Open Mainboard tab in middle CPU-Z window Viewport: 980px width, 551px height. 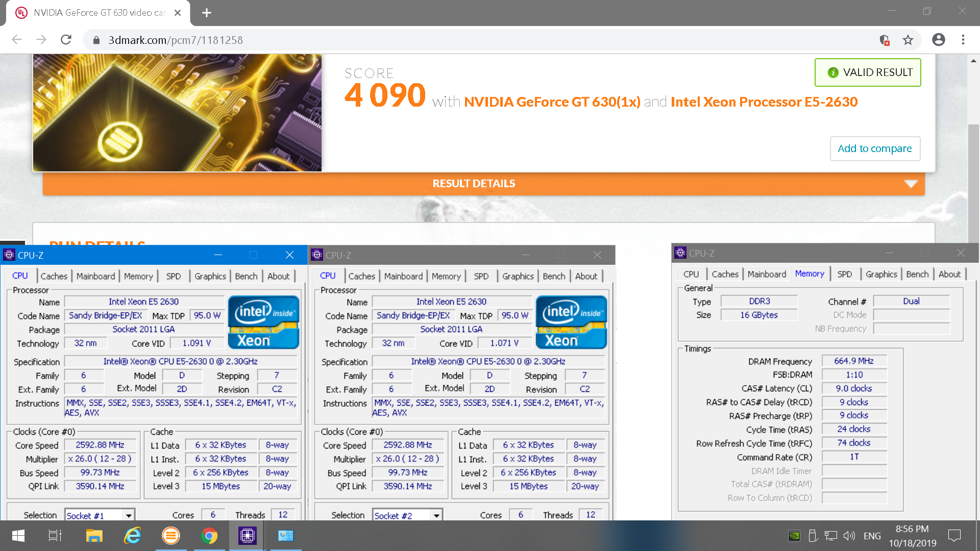[x=403, y=276]
